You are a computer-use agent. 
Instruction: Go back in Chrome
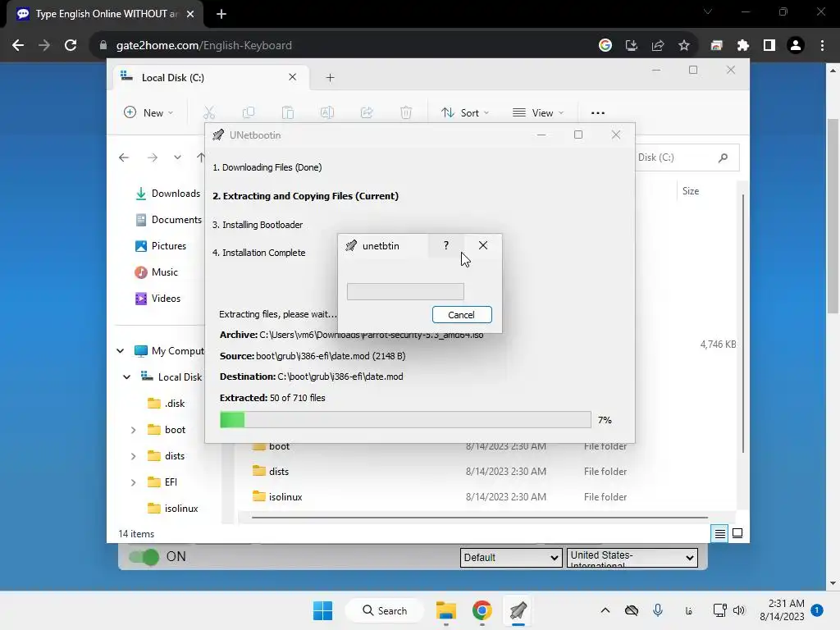18,45
